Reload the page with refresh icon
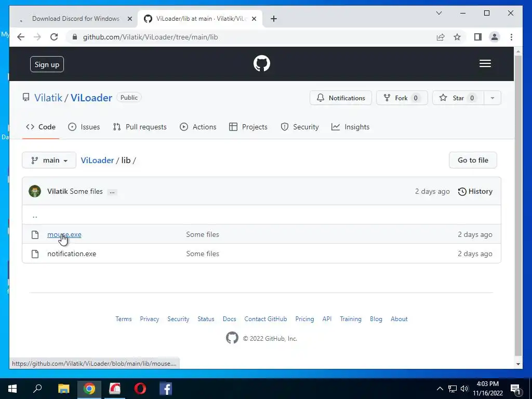532x399 pixels. [x=54, y=37]
